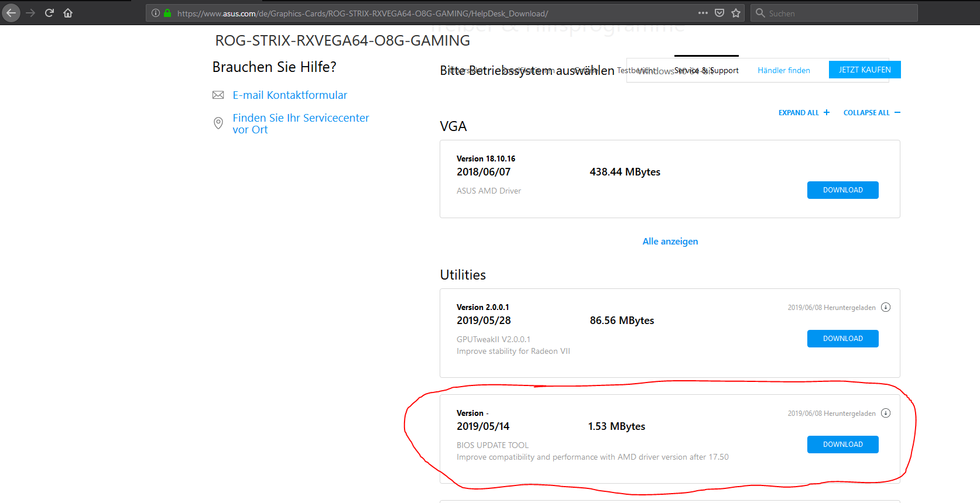The height and width of the screenshot is (503, 980).
Task: Click the Improve stability for Radeon VII note
Action: pyautogui.click(x=513, y=351)
